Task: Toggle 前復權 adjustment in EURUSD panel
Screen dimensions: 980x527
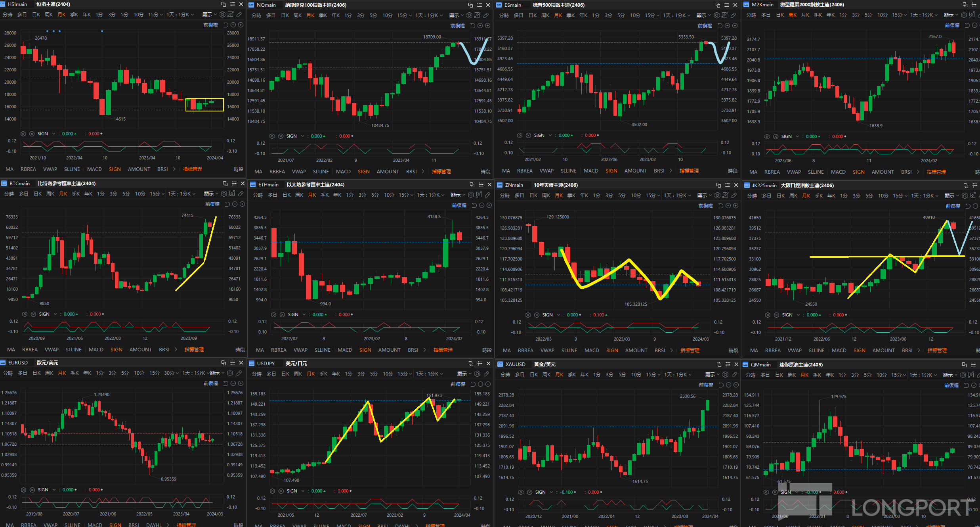Action: coord(211,383)
